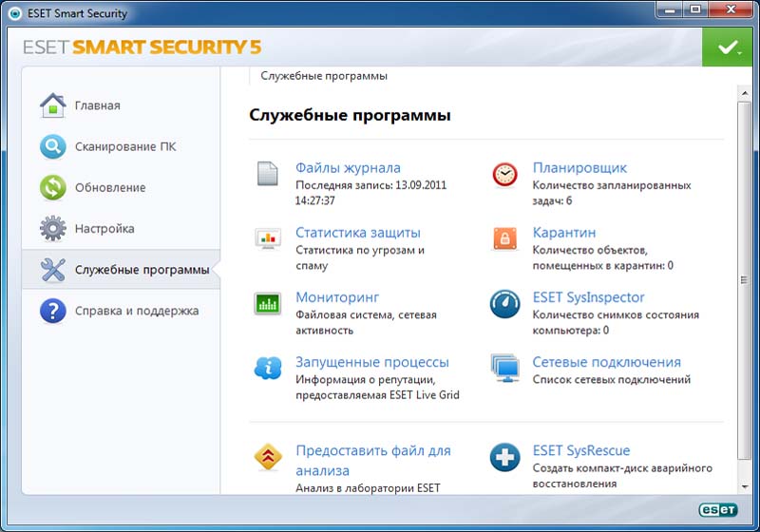Open the green checkmark status dropdown
760x532 pixels.
pyautogui.click(x=727, y=47)
